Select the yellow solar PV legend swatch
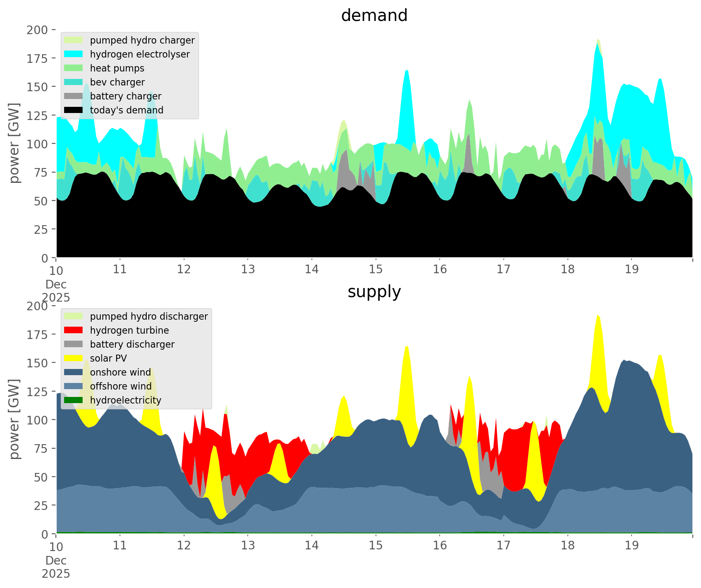This screenshot has width=701, height=588. (74, 358)
